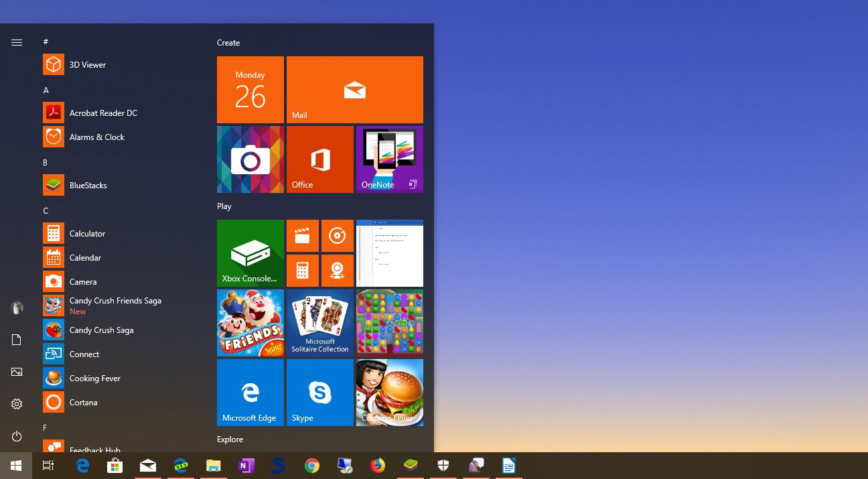The height and width of the screenshot is (479, 868).
Task: Launch the Skype tile
Action: (x=320, y=393)
